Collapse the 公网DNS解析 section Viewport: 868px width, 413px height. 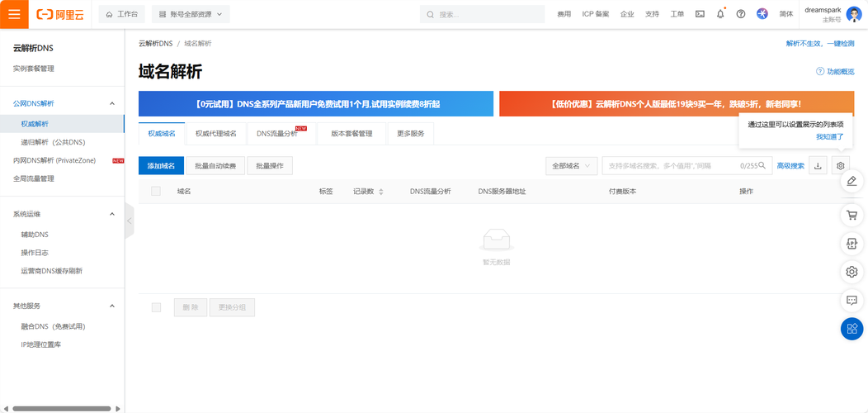(x=112, y=104)
